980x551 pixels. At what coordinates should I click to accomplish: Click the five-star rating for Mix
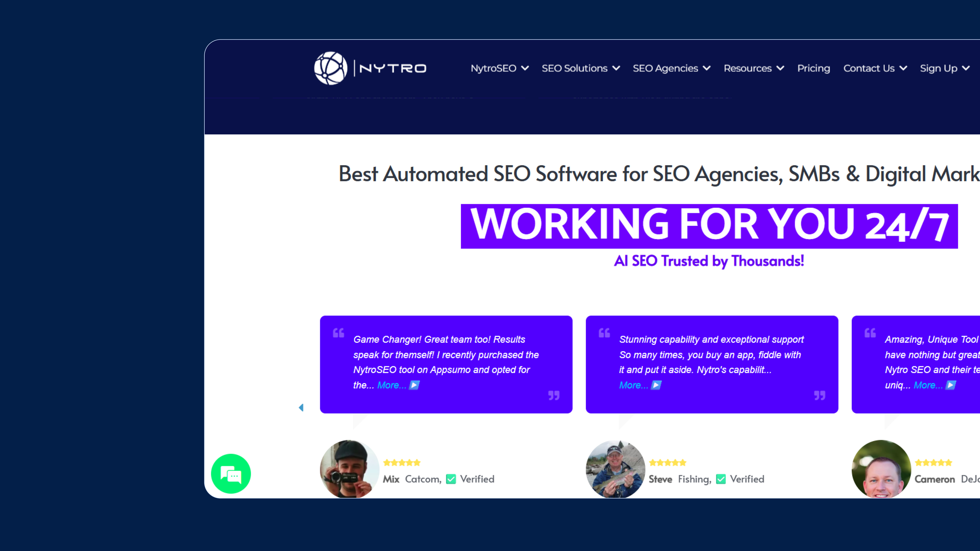[402, 463]
